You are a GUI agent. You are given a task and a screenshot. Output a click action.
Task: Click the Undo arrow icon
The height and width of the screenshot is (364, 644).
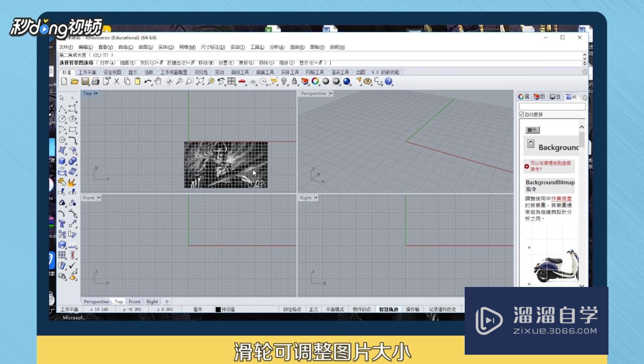point(148,81)
